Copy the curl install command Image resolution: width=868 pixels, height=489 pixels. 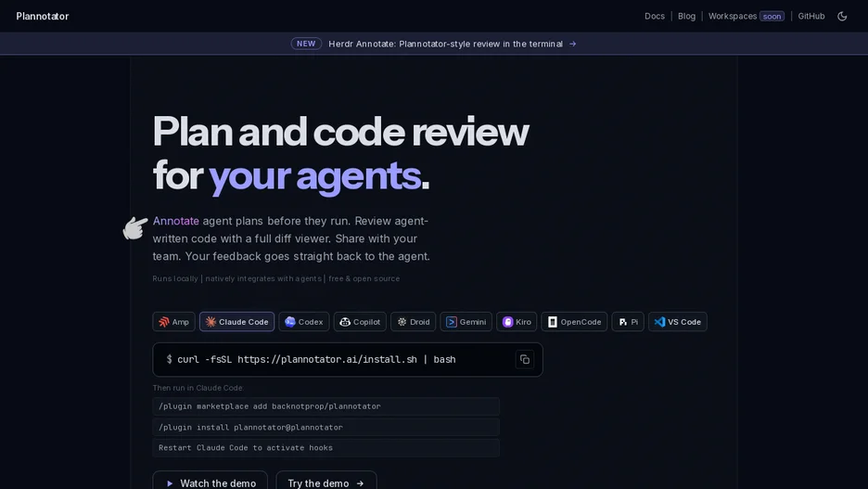click(524, 359)
